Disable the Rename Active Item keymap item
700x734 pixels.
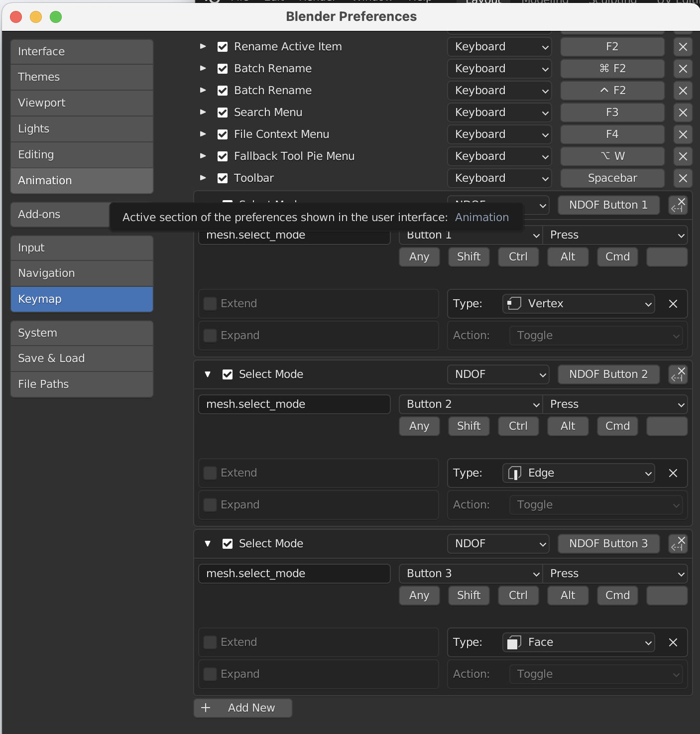[223, 47]
